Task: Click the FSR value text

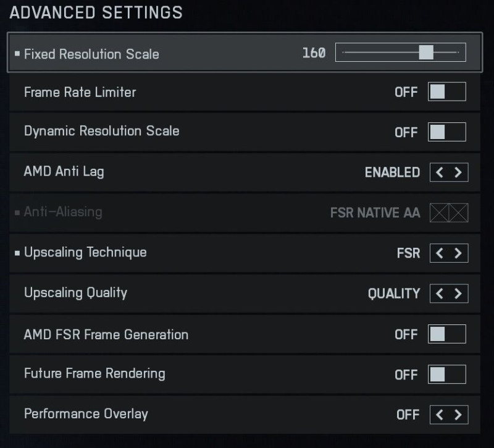Action: pyautogui.click(x=408, y=253)
